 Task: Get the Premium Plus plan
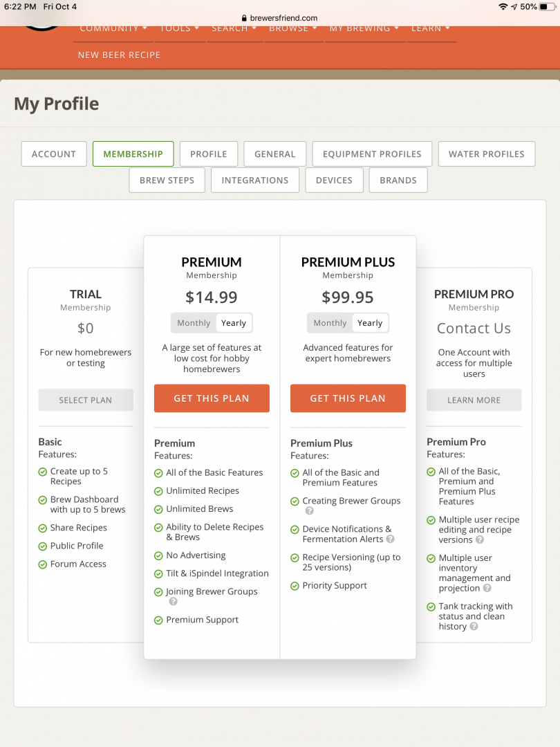pos(348,398)
